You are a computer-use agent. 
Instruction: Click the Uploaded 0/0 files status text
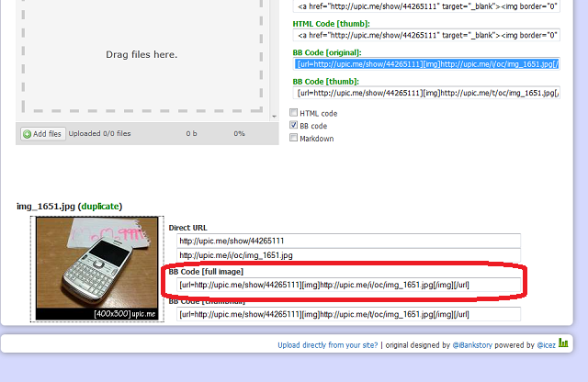point(100,133)
